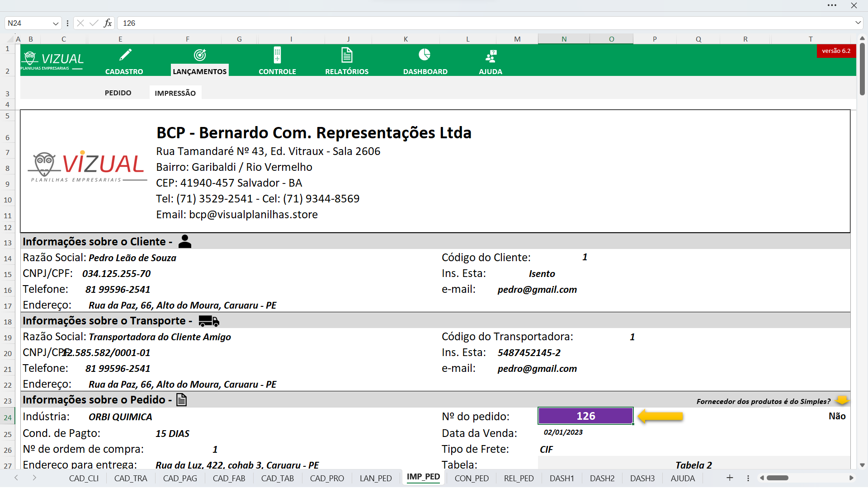Screen dimensions: 868x488
Task: Click the CADASTRO menu label
Action: coord(124,71)
